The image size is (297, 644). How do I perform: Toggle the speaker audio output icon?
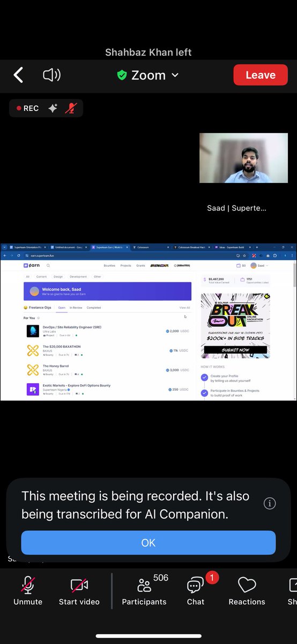pos(51,75)
